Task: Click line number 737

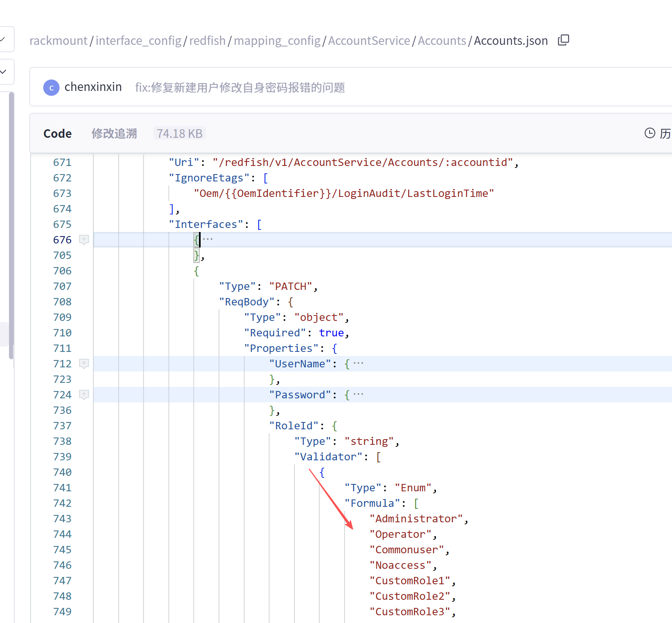Action: (x=62, y=426)
